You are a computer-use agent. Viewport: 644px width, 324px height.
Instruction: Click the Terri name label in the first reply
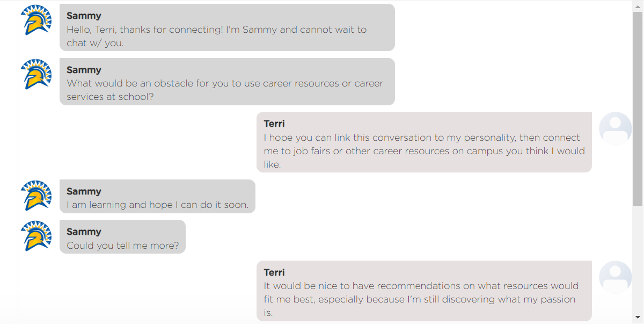click(x=274, y=124)
